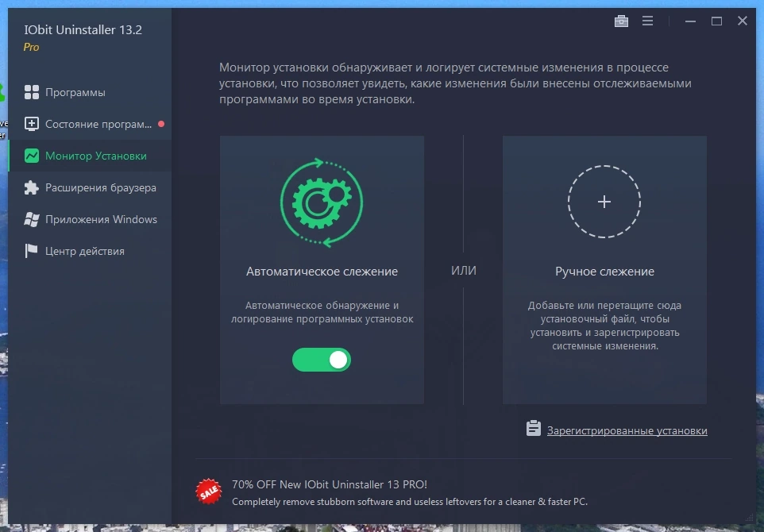Click the red notification dot in sidebar
Viewport: 764px width, 532px height.
161,124
